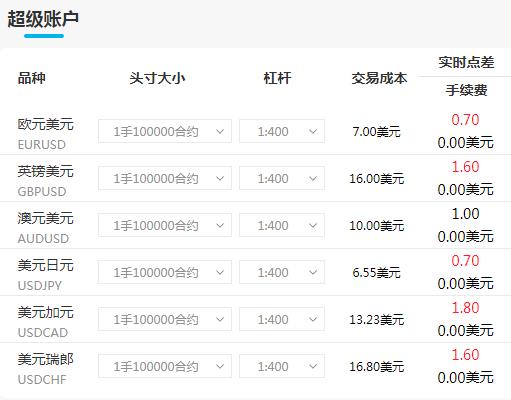Expand AUDUSD leverage selector
This screenshot has width=511, height=400.
tap(282, 225)
